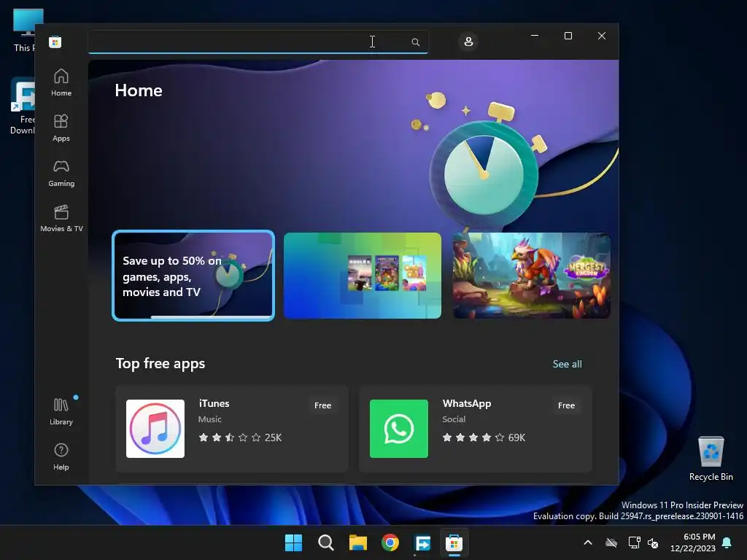Launch Google Chrome from taskbar
This screenshot has height=560, width=747.
coord(390,542)
